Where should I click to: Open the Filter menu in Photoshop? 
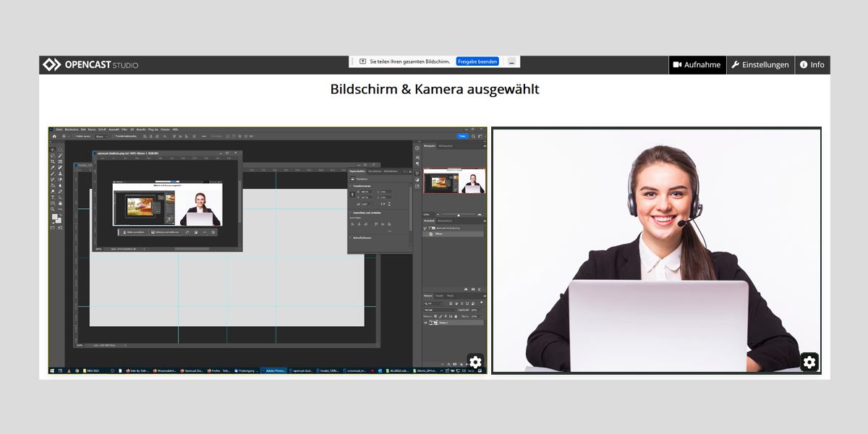(125, 129)
